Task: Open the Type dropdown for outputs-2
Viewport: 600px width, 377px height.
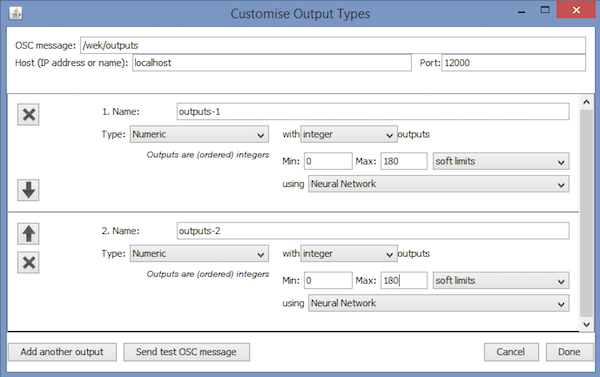Action: [x=199, y=254]
